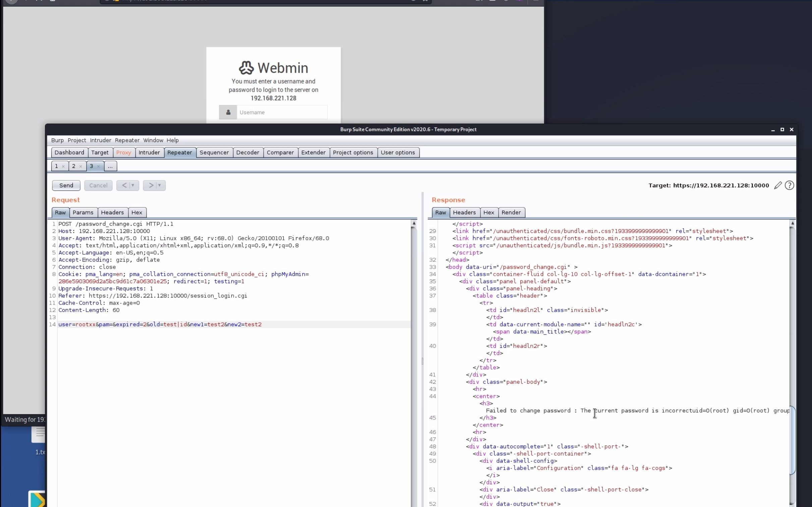Click the 'Content-Length: 60' header line
812x507 pixels.
click(89, 310)
